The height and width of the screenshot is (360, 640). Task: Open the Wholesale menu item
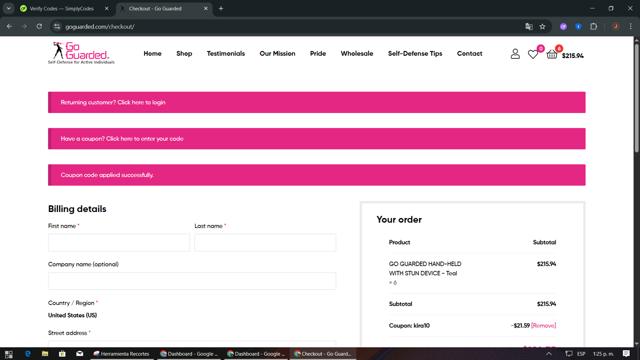[357, 53]
